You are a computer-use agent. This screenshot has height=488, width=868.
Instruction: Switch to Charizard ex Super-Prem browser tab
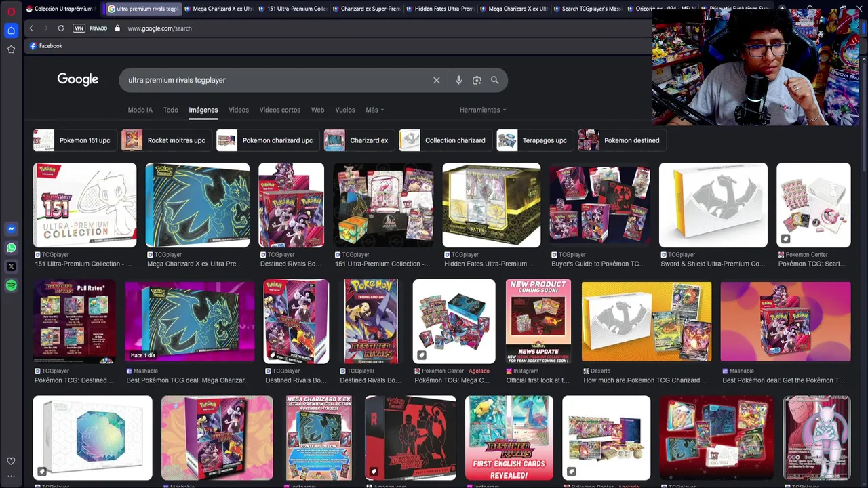coord(368,9)
